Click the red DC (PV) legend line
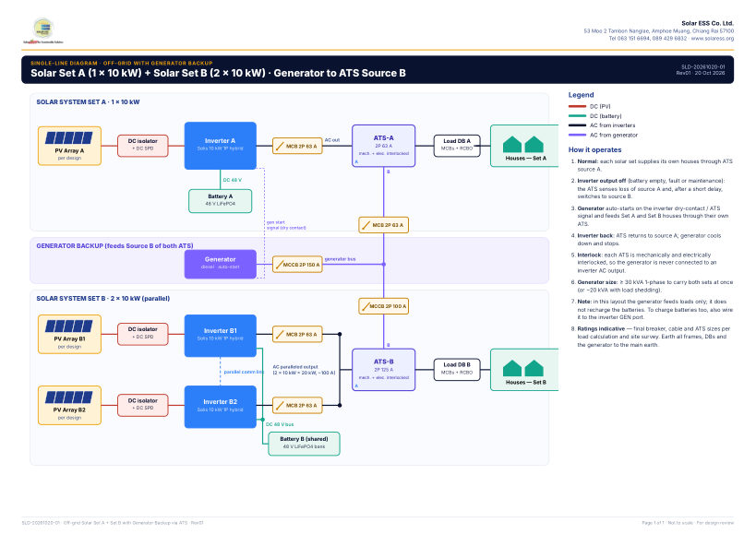 tap(577, 106)
